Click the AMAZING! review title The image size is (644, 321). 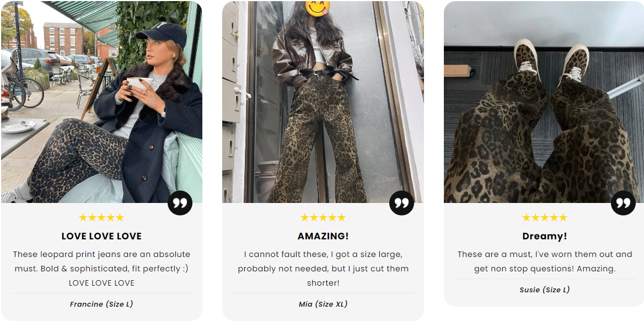[323, 236]
